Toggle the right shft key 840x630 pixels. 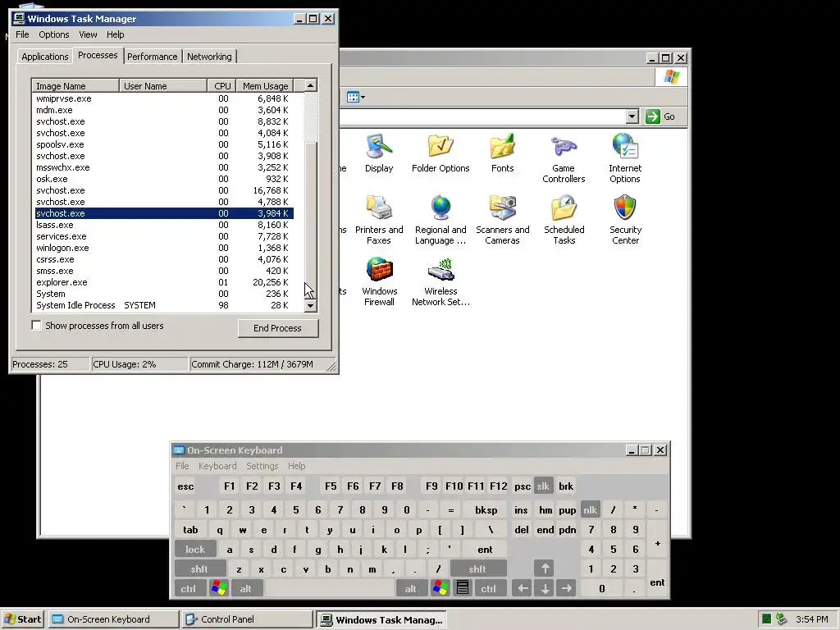point(478,568)
